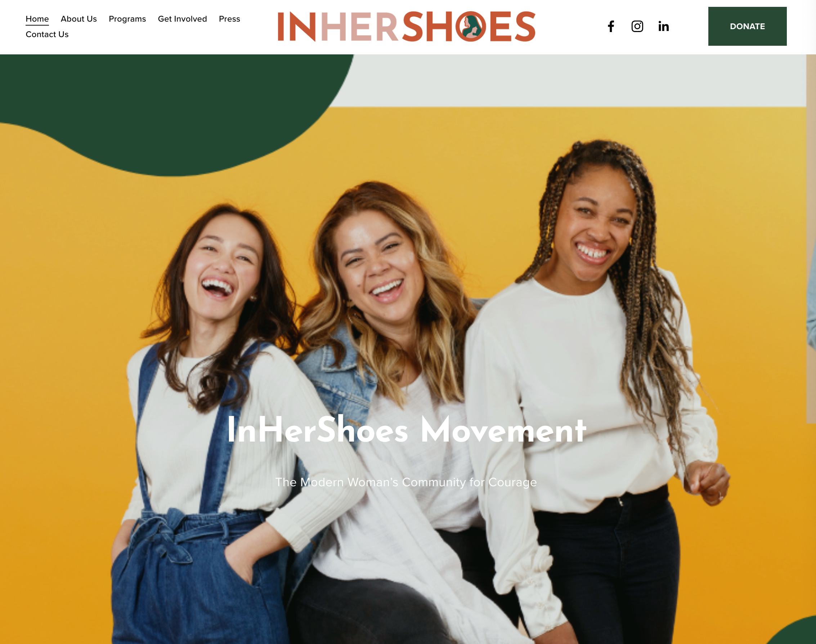Navigate to Contact Us
The width and height of the screenshot is (816, 644).
[x=47, y=34]
